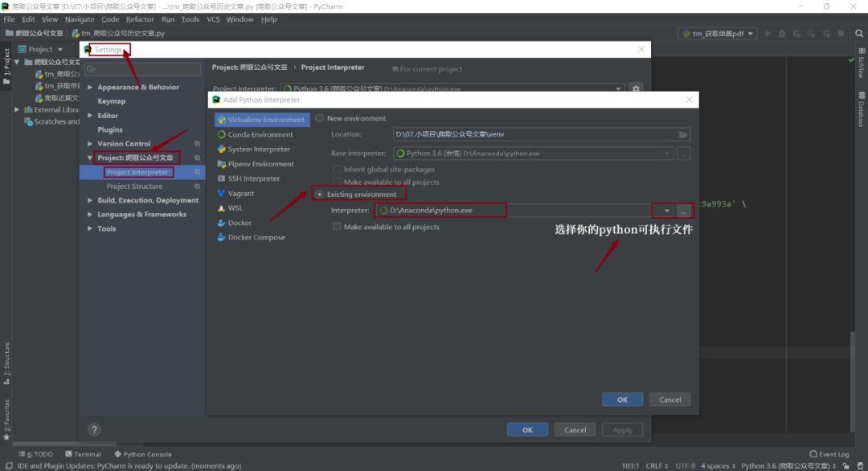Viewport: 868px width, 471px height.
Task: Choose Pipenv Environment entry
Action: pyautogui.click(x=256, y=165)
